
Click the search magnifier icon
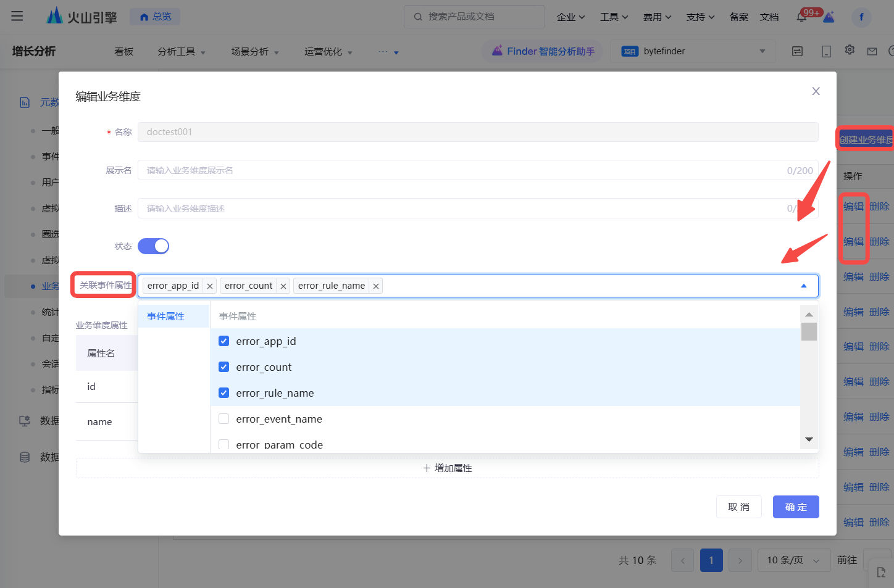418,17
